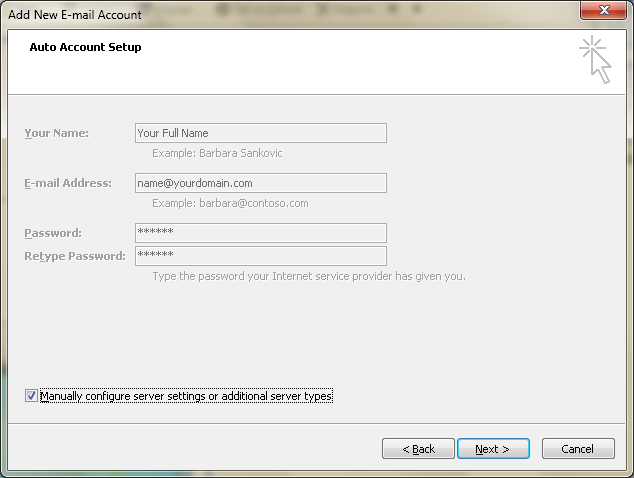Click the Auto Account Setup heading
The height and width of the screenshot is (478, 634).
click(85, 47)
